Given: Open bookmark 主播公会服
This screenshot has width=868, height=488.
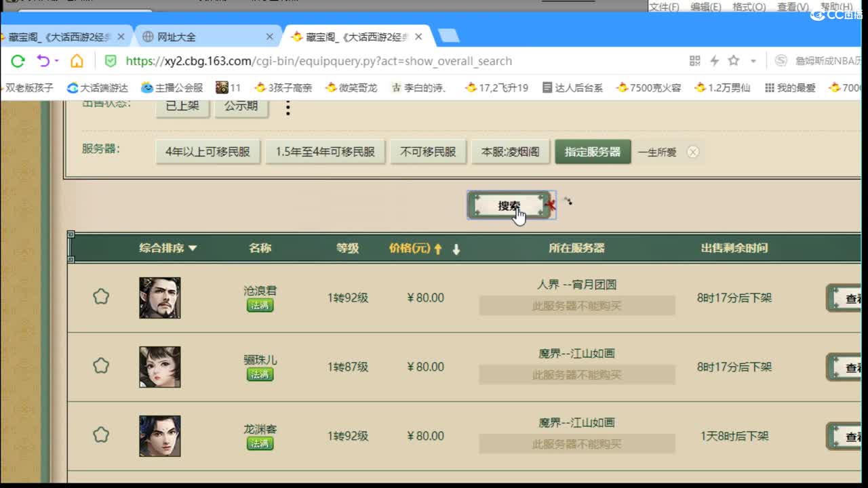Looking at the screenshot, I should [172, 87].
